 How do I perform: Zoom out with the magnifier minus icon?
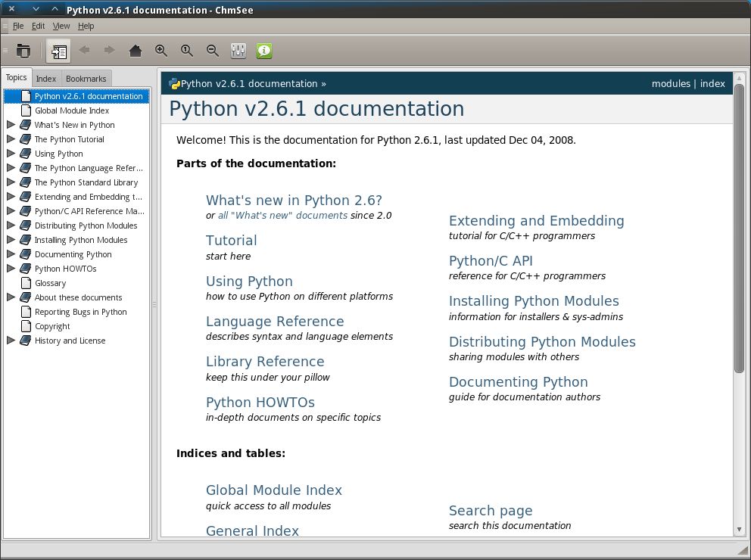point(212,51)
